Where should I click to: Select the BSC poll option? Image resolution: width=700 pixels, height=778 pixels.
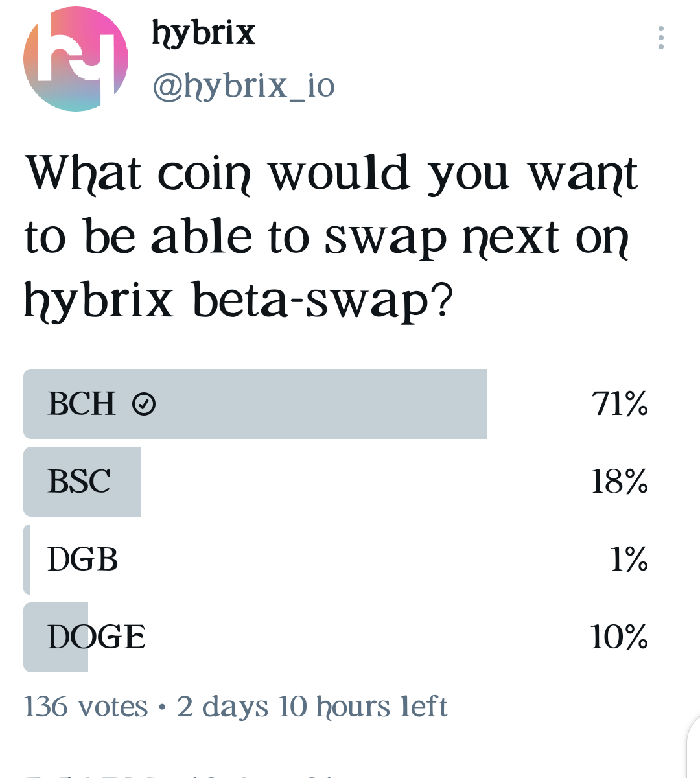pos(336,482)
